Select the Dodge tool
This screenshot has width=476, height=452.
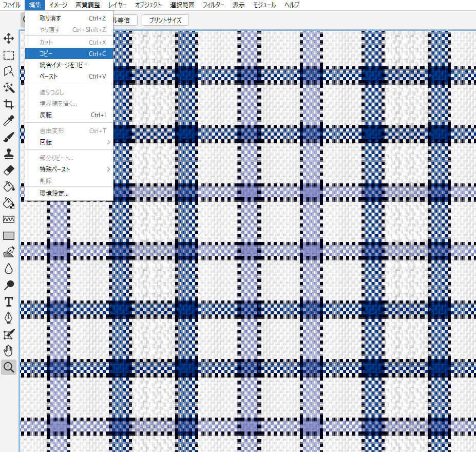tap(9, 285)
